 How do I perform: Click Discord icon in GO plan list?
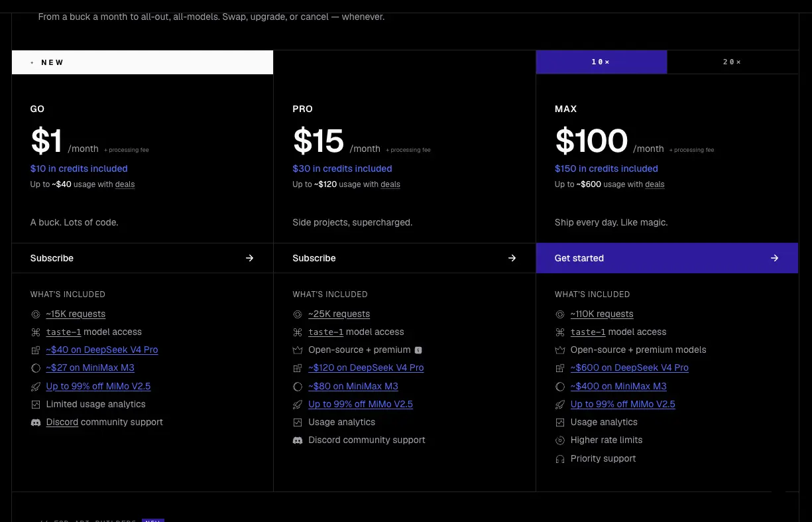pos(36,422)
